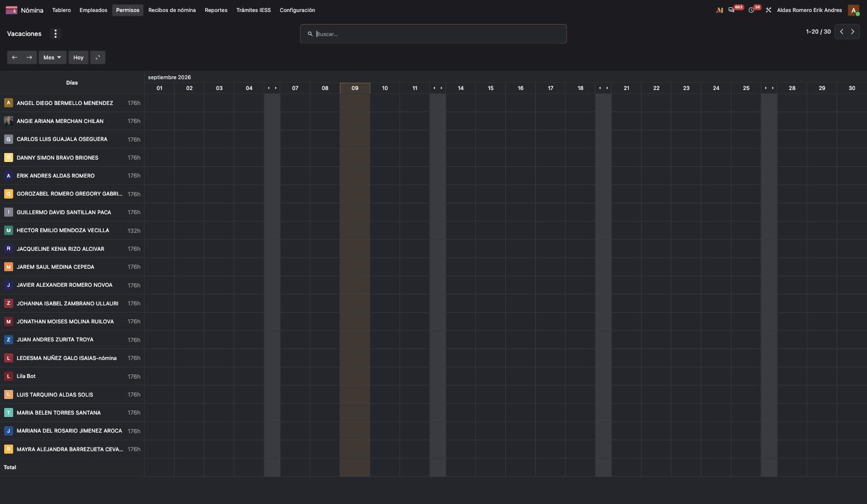The image size is (867, 504).
Task: Open the debug tools wrench icon
Action: [768, 10]
